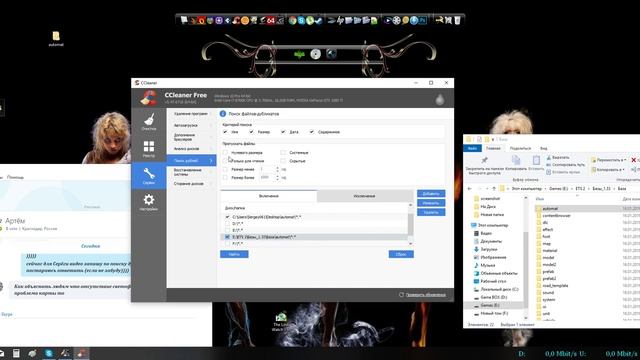Open the Переместить в dropdown in Explorer
This screenshot has width=640, height=360.
(609, 160)
